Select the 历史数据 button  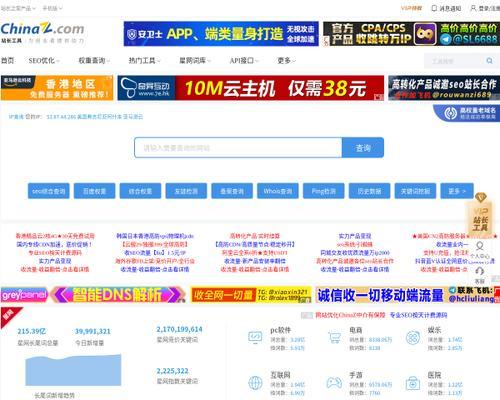[369, 191]
